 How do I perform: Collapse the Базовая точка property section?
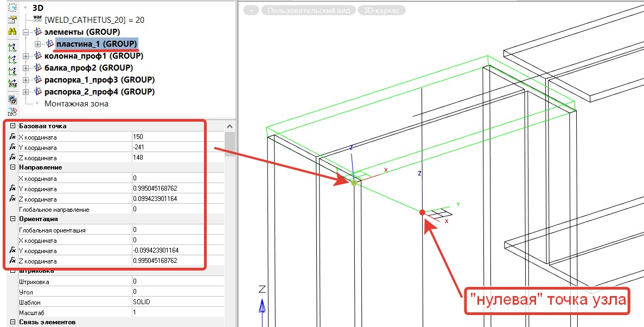click(12, 126)
